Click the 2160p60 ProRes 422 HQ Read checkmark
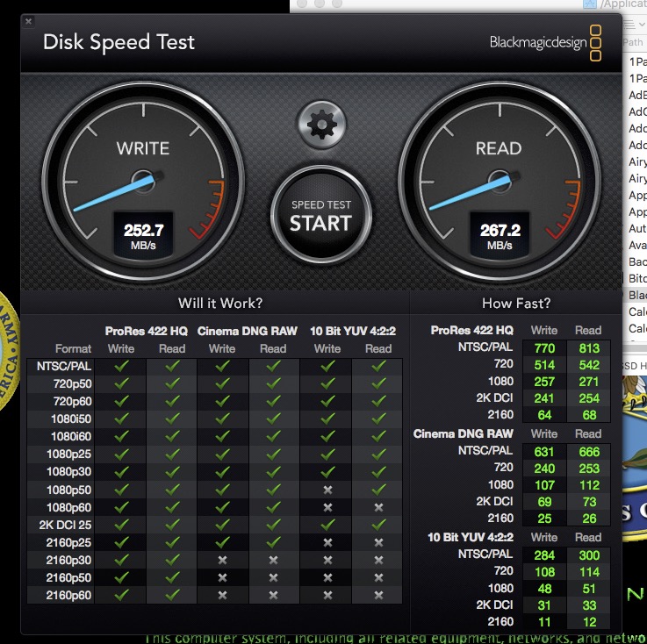 tap(172, 595)
